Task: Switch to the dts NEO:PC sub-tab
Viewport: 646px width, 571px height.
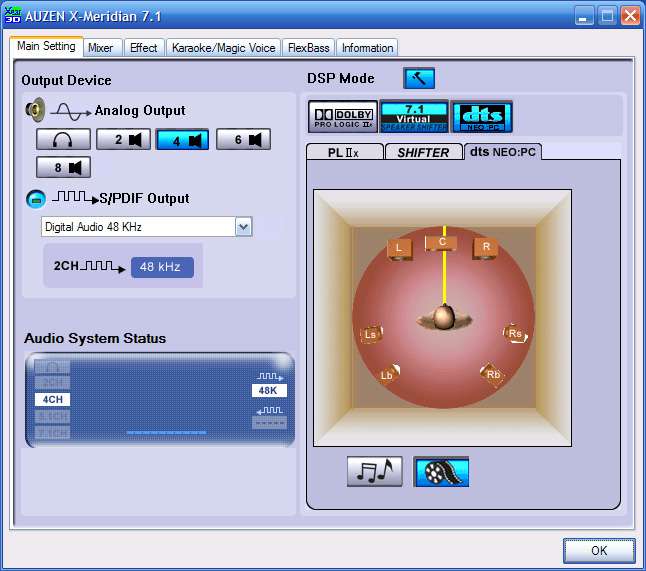Action: (503, 152)
